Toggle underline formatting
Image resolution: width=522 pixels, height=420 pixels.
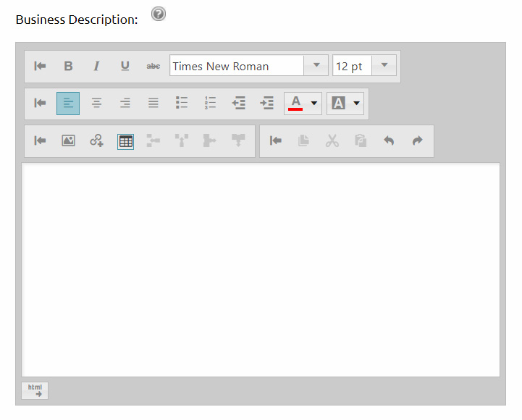point(125,66)
